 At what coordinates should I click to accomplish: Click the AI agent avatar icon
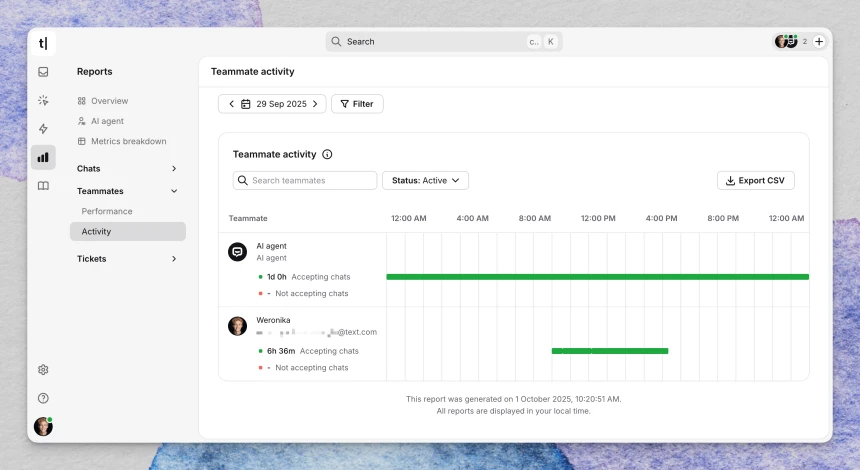[237, 252]
